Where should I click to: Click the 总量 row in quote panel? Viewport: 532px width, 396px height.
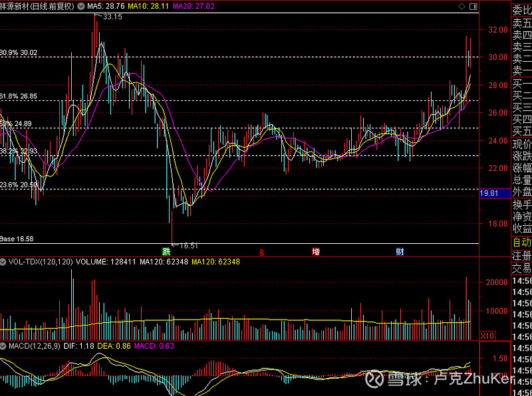coord(522,180)
